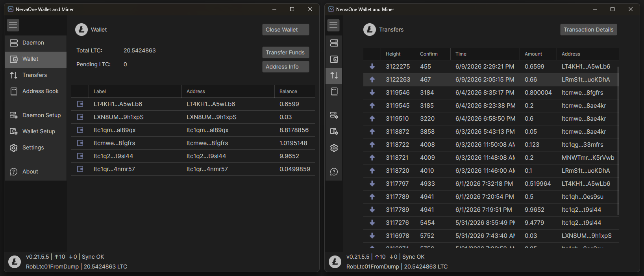Click Litecoin logo next to Wallet heading

(81, 30)
